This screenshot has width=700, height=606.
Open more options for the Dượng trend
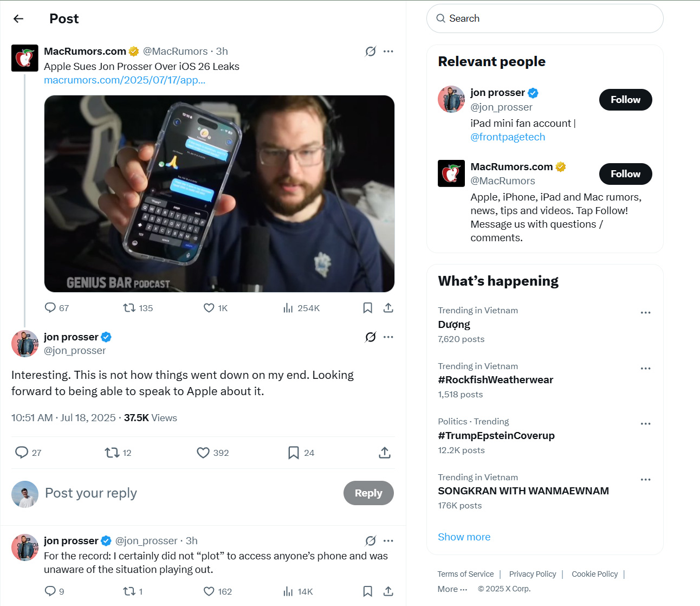(645, 313)
